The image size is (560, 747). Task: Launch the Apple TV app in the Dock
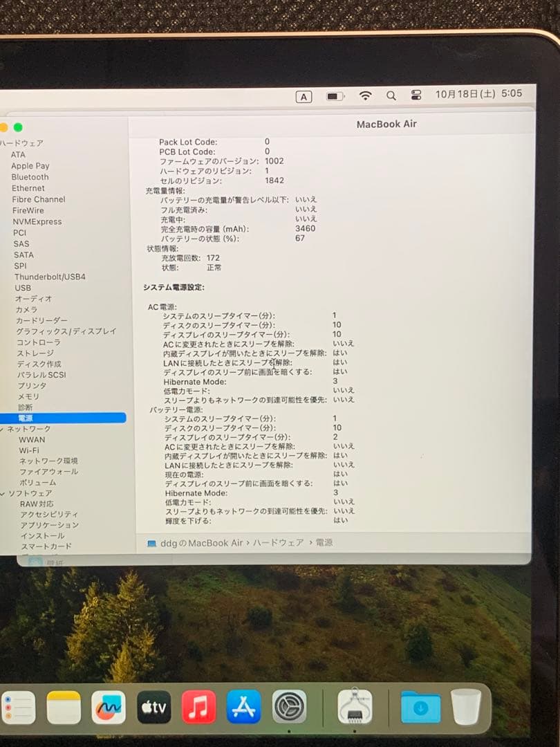153,707
